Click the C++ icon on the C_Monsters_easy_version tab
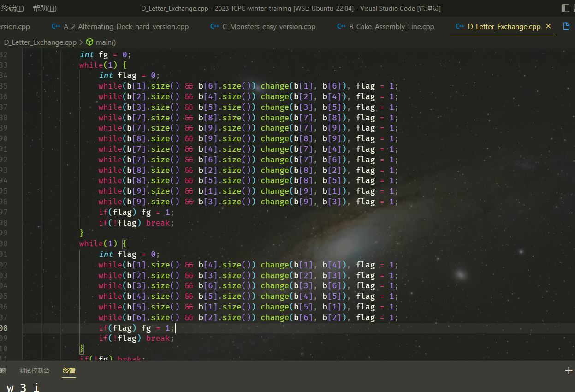575x392 pixels. (214, 26)
